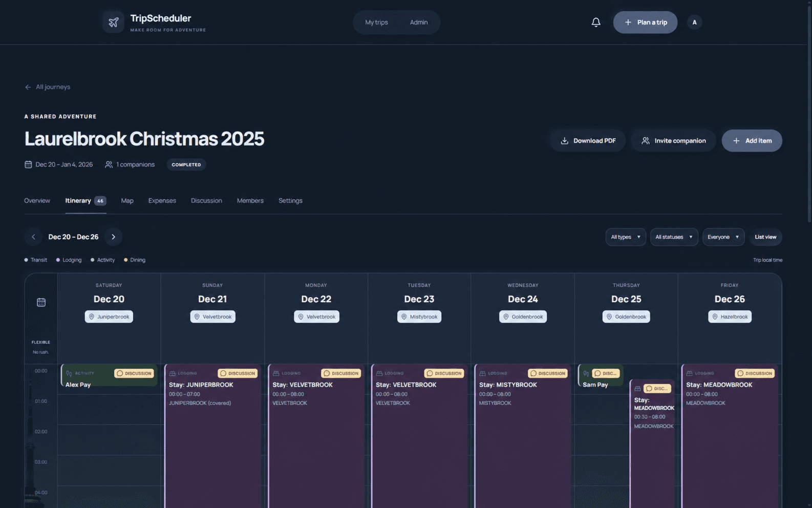Open the Alex Pay activity card
The height and width of the screenshot is (508, 812).
coord(109,375)
